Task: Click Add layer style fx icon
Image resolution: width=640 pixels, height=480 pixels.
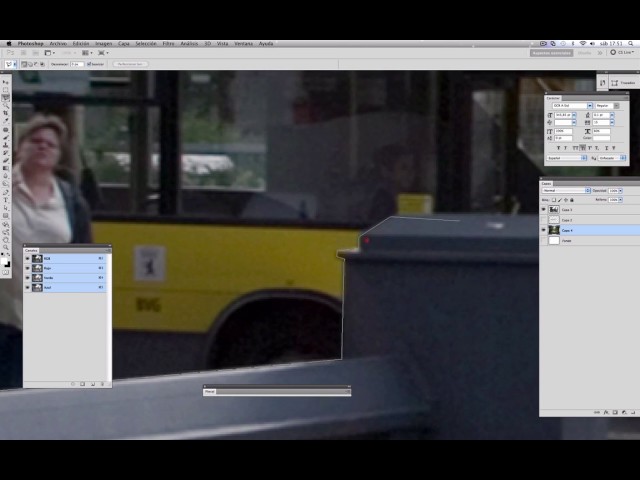Action: 606,412
